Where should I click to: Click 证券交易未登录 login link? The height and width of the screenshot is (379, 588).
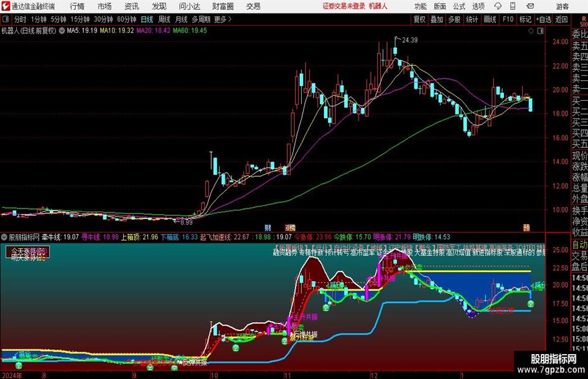(344, 6)
